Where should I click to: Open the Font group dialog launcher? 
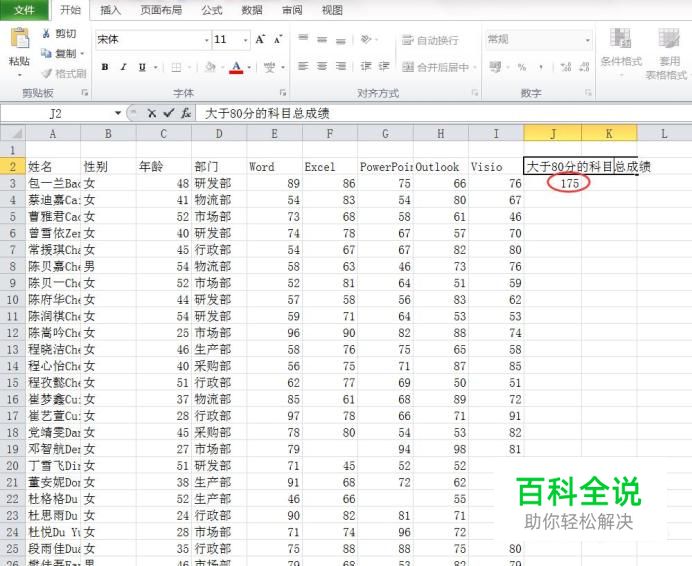pos(283,93)
